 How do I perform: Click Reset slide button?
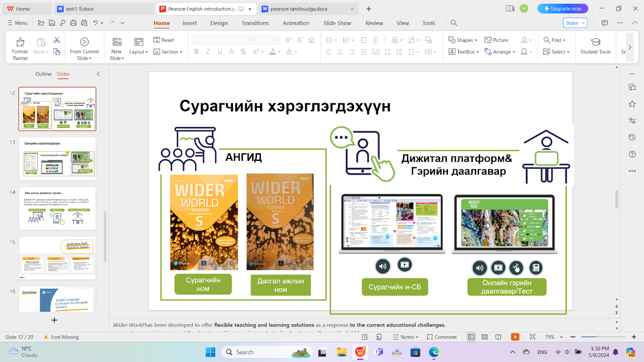click(163, 40)
